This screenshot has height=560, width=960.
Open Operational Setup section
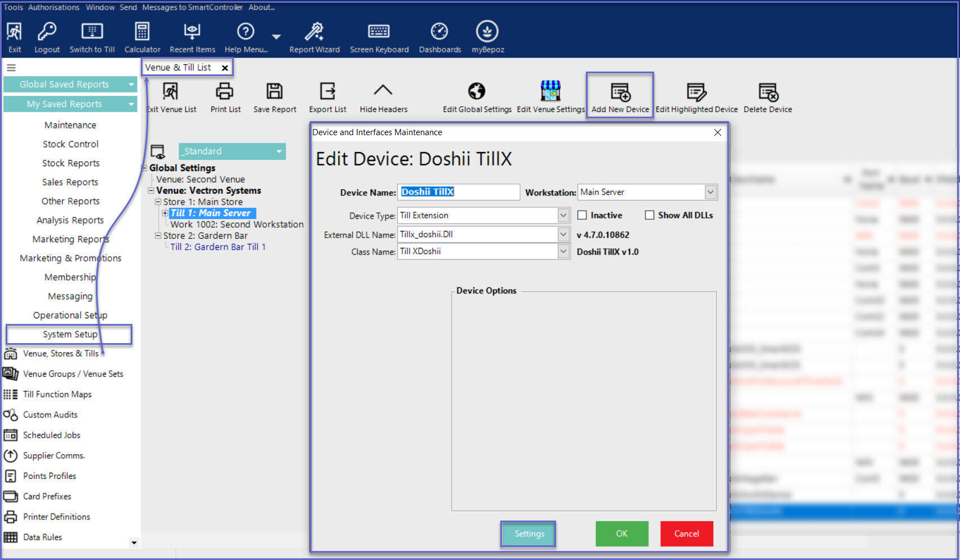coord(70,315)
